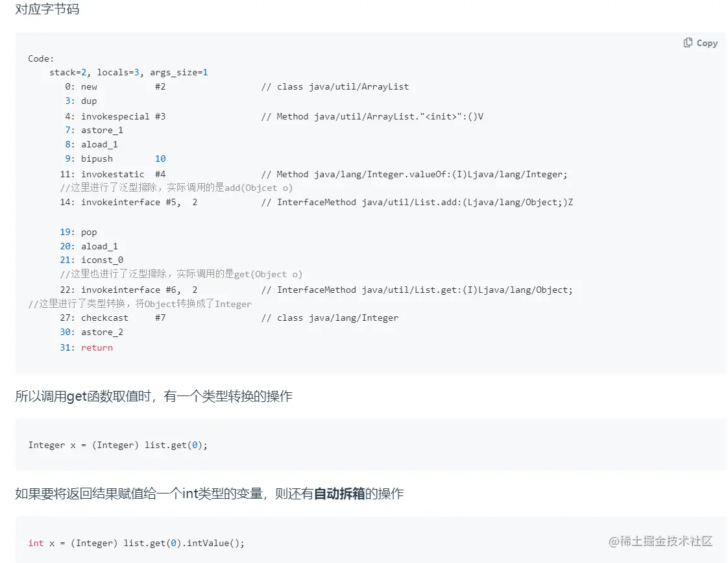Click the '14: invokeinterface #5, 2' instruction

click(x=128, y=202)
